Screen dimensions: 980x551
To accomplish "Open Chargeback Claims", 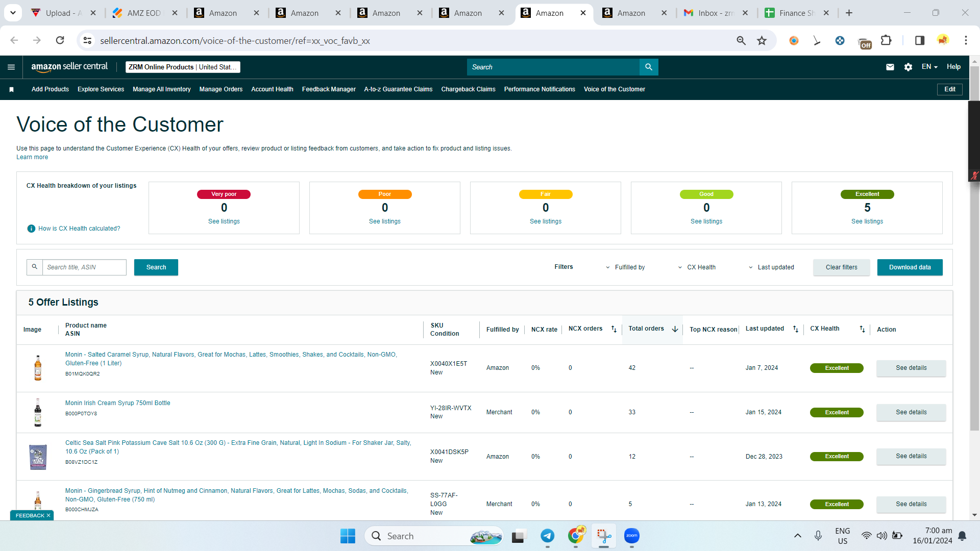I will point(468,89).
